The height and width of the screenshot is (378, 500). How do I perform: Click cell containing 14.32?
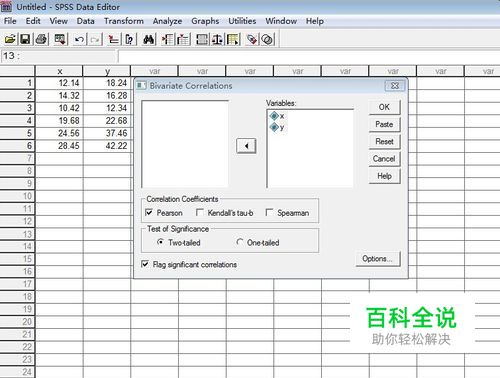pyautogui.click(x=59, y=96)
